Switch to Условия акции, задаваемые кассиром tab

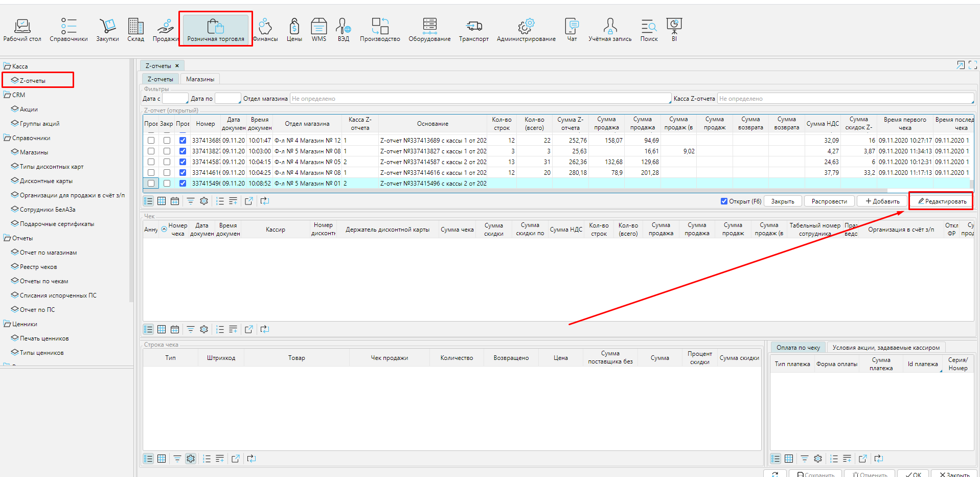point(885,348)
